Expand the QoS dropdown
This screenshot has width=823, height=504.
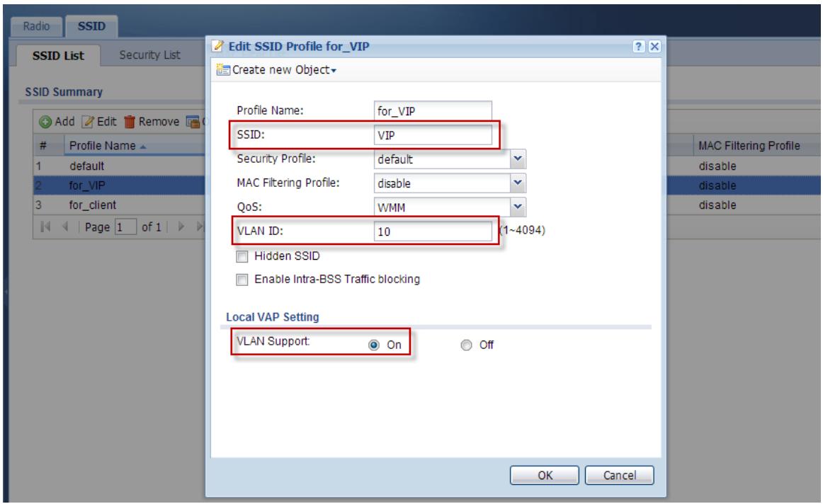pos(518,207)
